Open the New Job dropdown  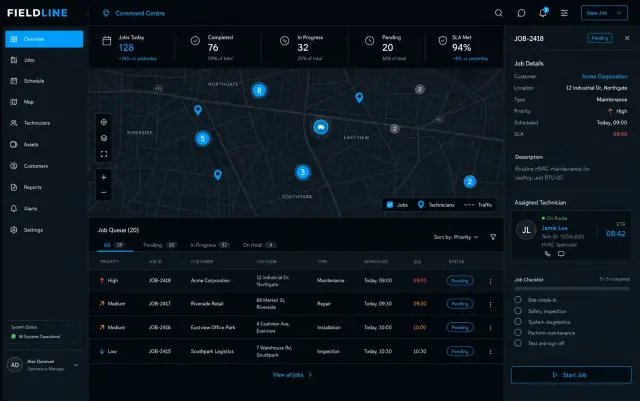604,13
